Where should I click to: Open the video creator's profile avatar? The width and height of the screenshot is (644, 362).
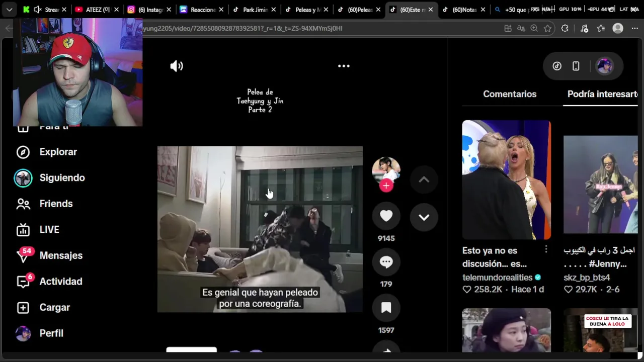tap(386, 171)
